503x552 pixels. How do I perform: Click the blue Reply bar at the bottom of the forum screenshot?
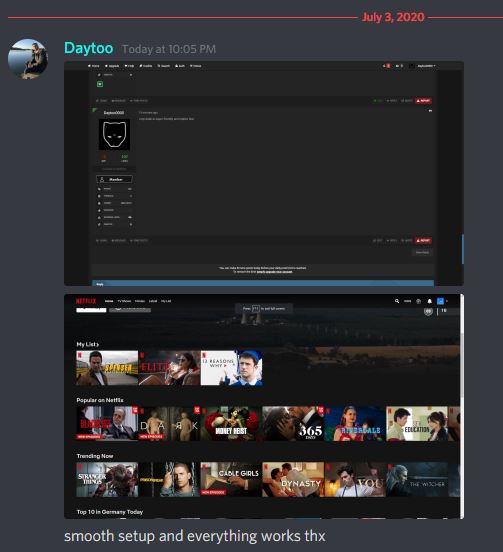coord(263,283)
